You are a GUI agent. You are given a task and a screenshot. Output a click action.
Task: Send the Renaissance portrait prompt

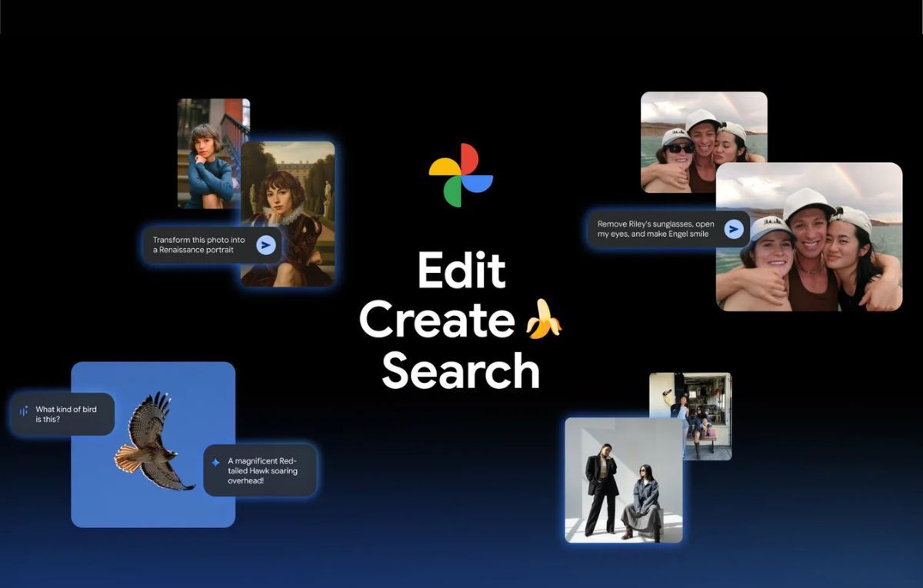266,244
